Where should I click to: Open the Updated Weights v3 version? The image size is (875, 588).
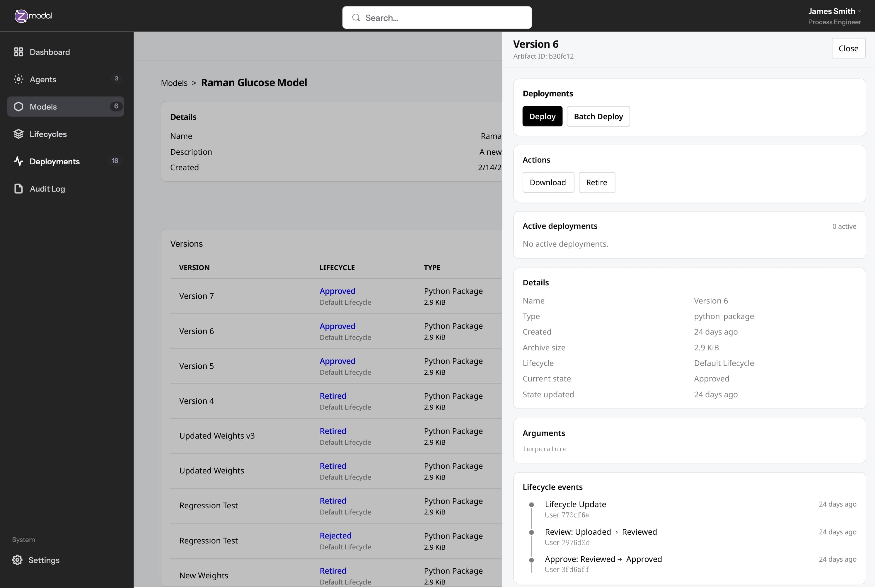[x=217, y=436]
